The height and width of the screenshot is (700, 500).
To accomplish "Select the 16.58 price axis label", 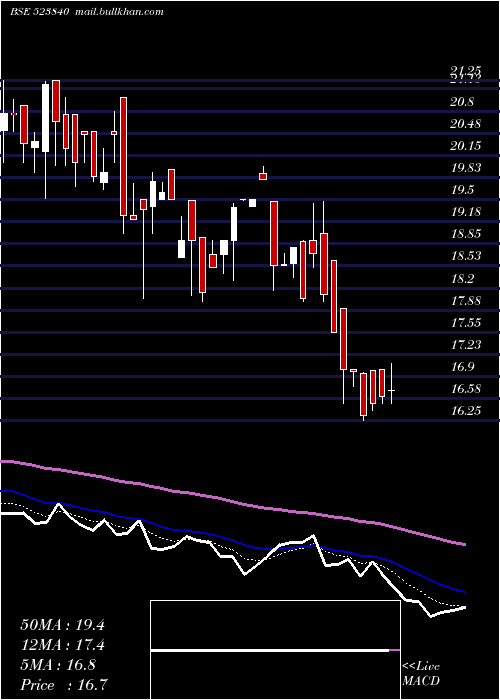I will click(x=466, y=389).
